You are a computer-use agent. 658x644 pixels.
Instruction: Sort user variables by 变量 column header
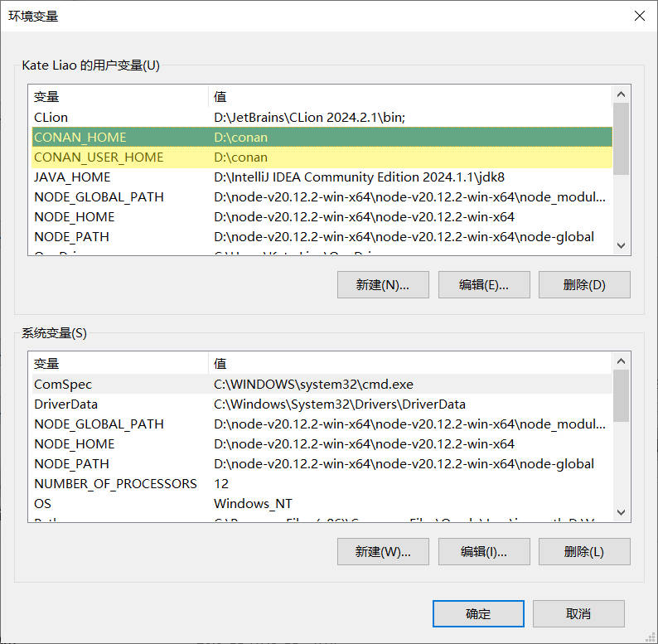(x=119, y=96)
